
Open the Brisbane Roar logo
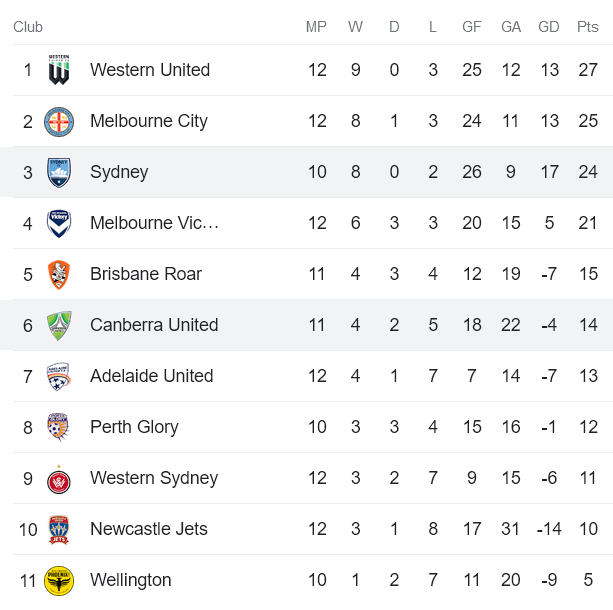(x=59, y=274)
